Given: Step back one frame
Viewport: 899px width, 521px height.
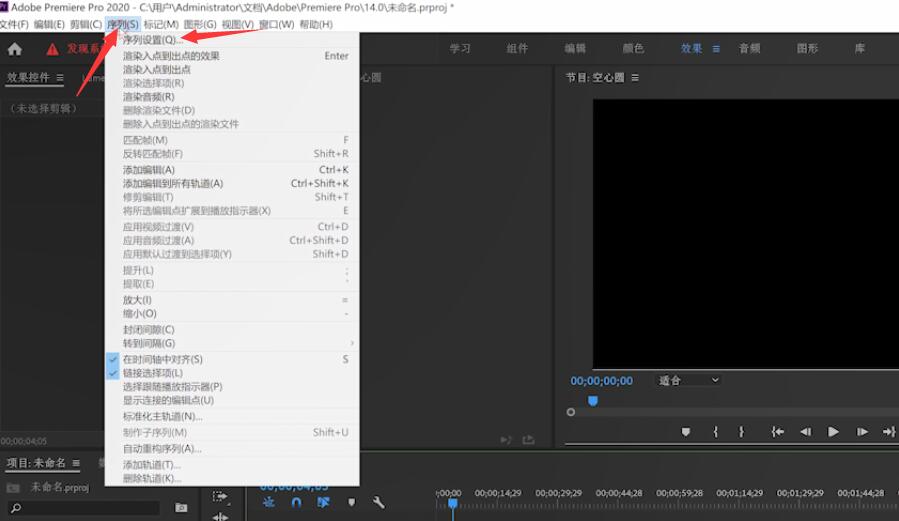Looking at the screenshot, I should [806, 432].
